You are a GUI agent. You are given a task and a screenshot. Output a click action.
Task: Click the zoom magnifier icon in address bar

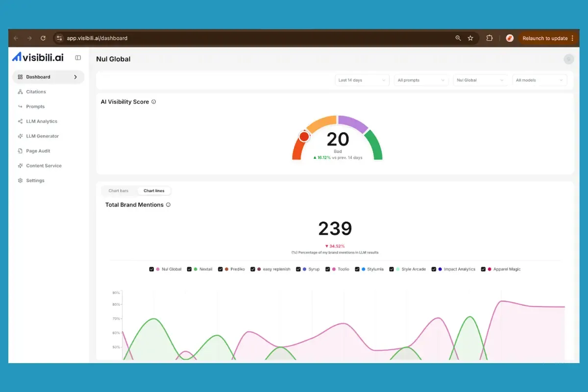point(458,38)
